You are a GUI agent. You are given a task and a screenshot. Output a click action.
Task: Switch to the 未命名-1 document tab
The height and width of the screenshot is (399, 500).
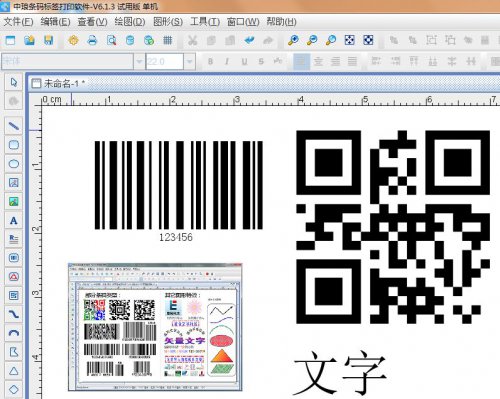pyautogui.click(x=59, y=83)
